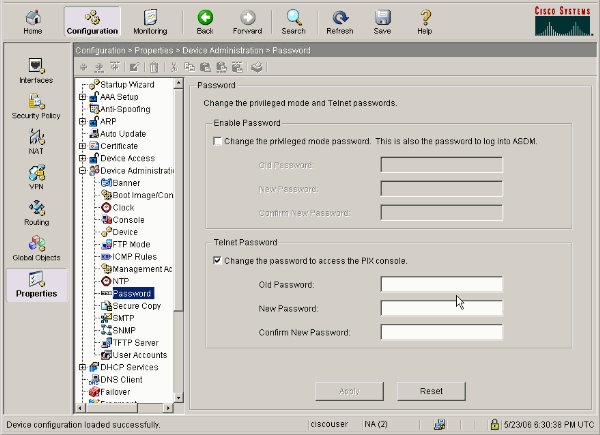Screen dimensions: 600x435
Task: Open Help question mark icon
Action: [x=425, y=22]
